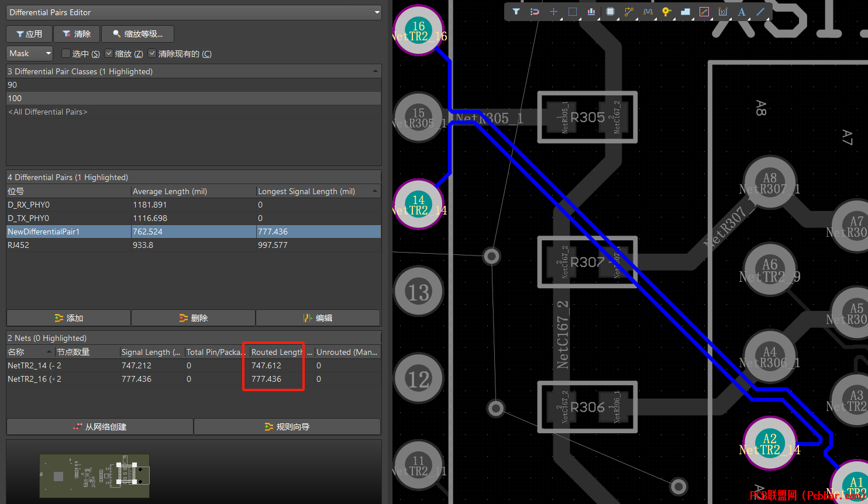Select the place line tool
868x504 pixels.
pos(760,12)
